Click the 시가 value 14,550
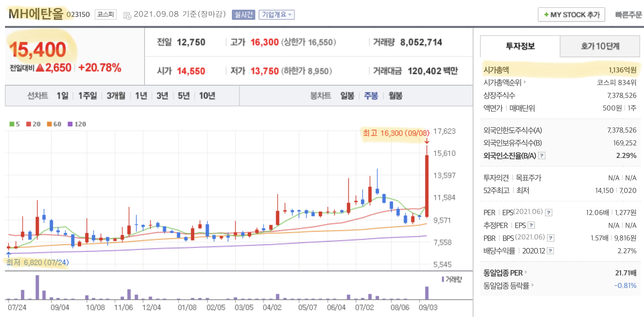644x317 pixels. tap(191, 71)
